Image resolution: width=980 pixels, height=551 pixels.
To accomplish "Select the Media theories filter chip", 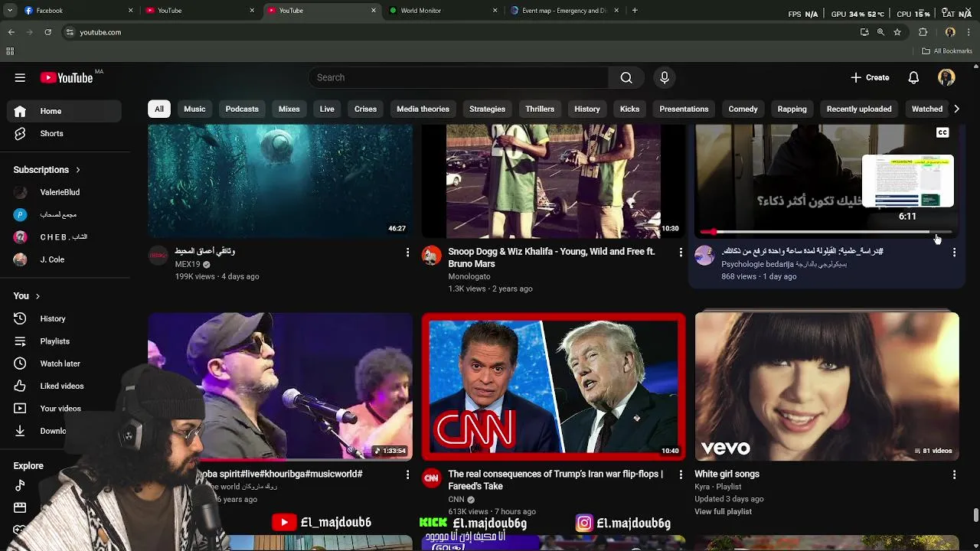I will pos(423,109).
